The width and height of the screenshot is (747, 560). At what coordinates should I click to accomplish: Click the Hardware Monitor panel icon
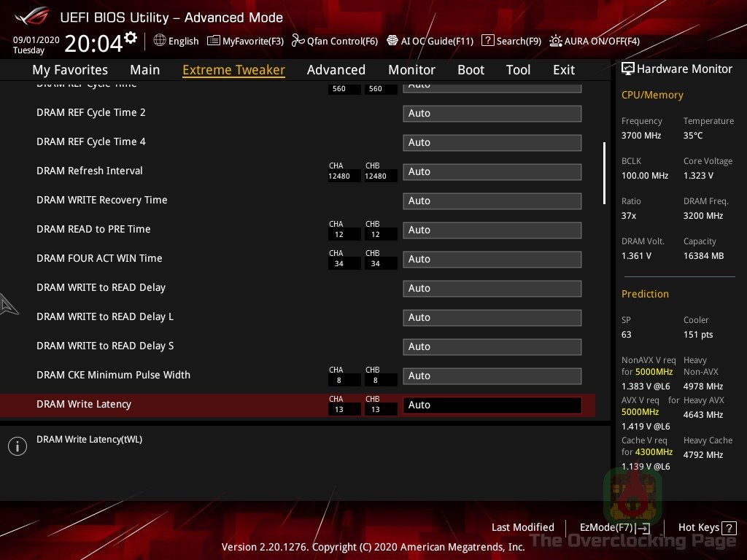click(628, 69)
